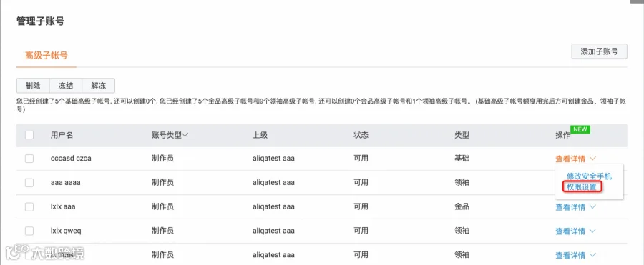Screen dimensions: 644x265
Task: Check the box for lxlx qweq
Action: point(29,231)
